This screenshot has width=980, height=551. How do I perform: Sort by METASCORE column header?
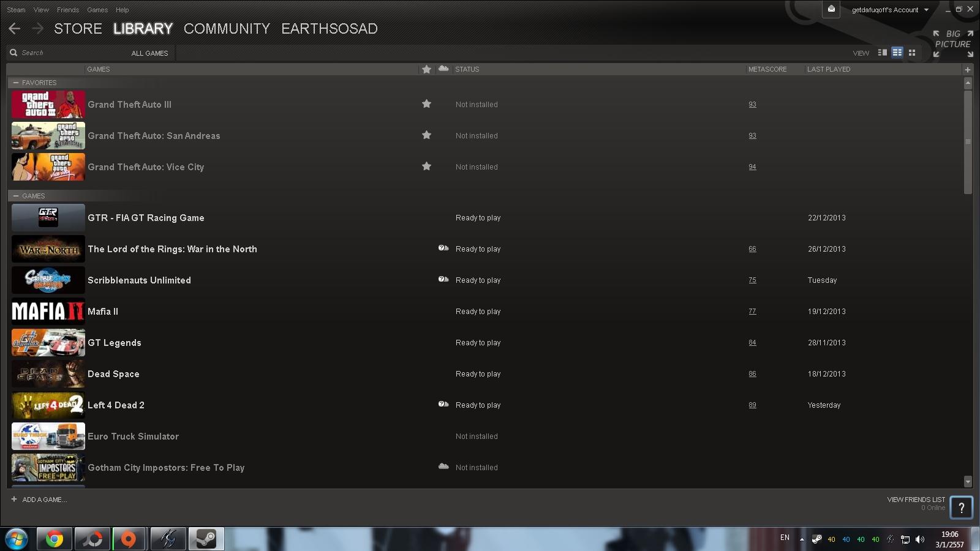pyautogui.click(x=767, y=69)
